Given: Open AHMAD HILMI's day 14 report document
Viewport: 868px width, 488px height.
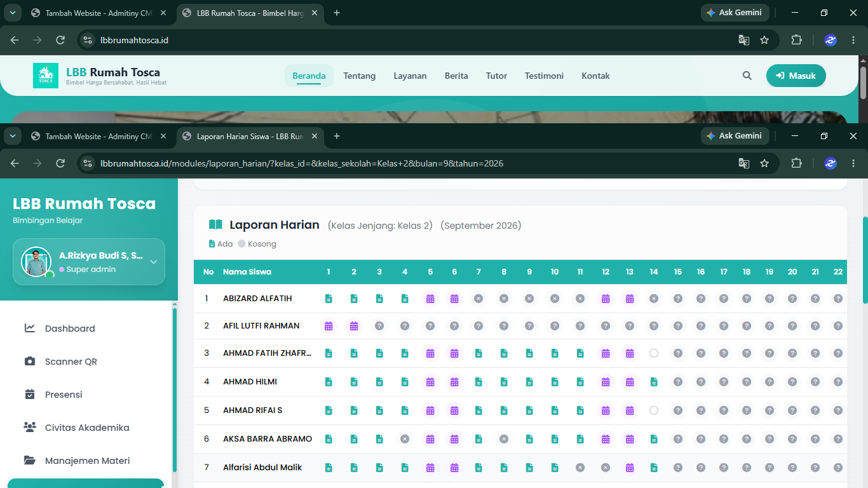Looking at the screenshot, I should pos(654,382).
